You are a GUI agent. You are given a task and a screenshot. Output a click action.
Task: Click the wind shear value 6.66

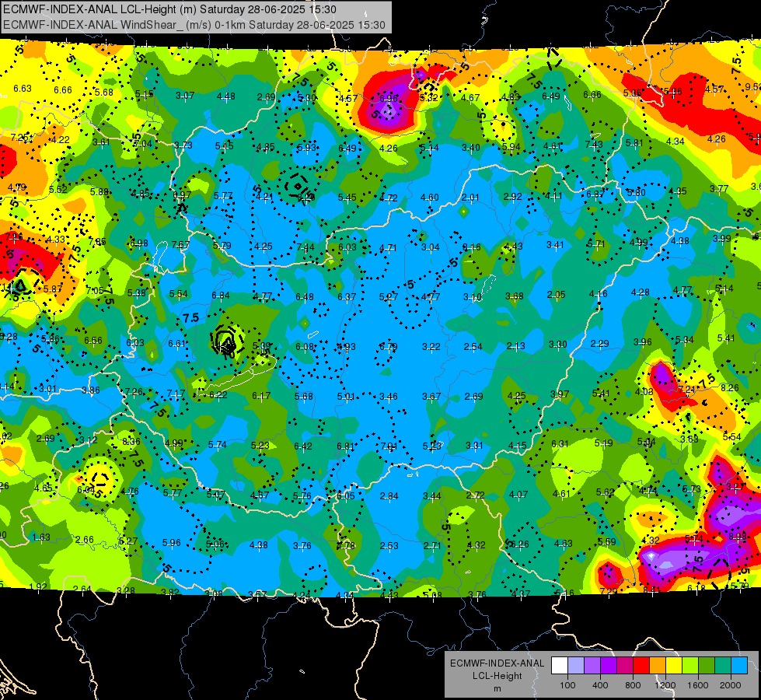pos(63,90)
